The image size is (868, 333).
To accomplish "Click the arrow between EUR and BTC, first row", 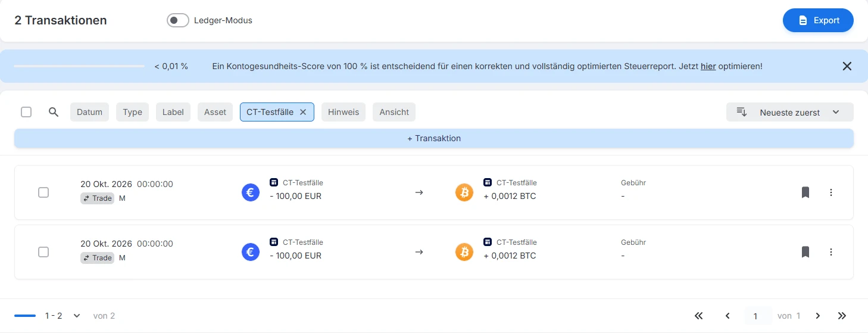I will point(419,192).
